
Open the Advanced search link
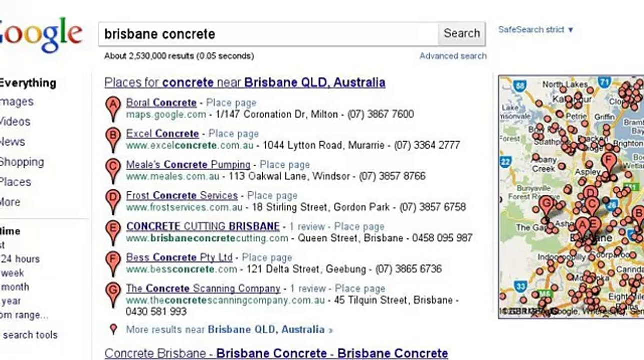pos(453,56)
